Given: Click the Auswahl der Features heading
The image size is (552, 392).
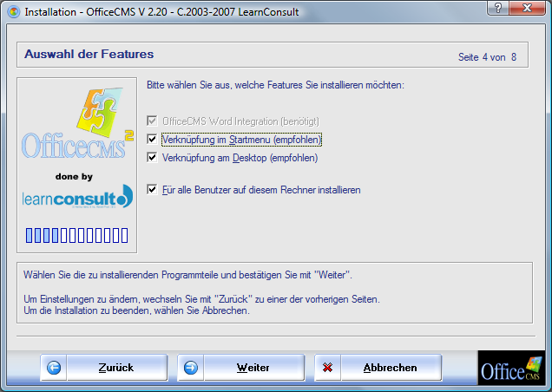Looking at the screenshot, I should pos(89,54).
